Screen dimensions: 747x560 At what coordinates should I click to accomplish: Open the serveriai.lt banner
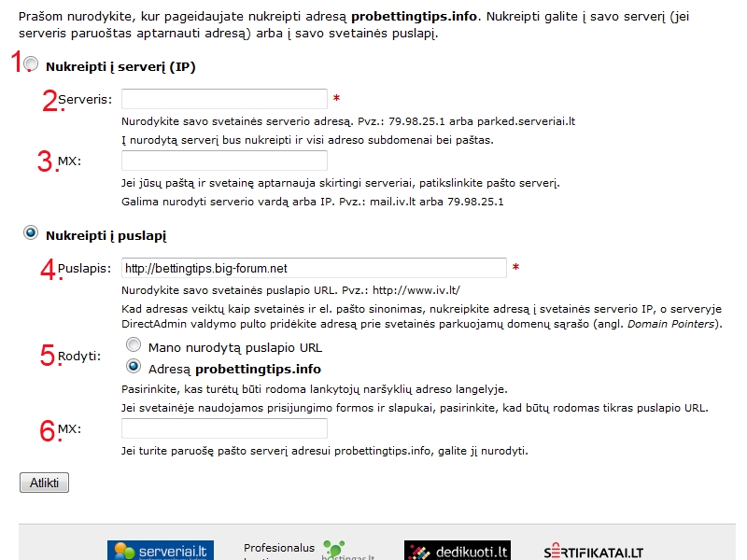click(x=161, y=550)
